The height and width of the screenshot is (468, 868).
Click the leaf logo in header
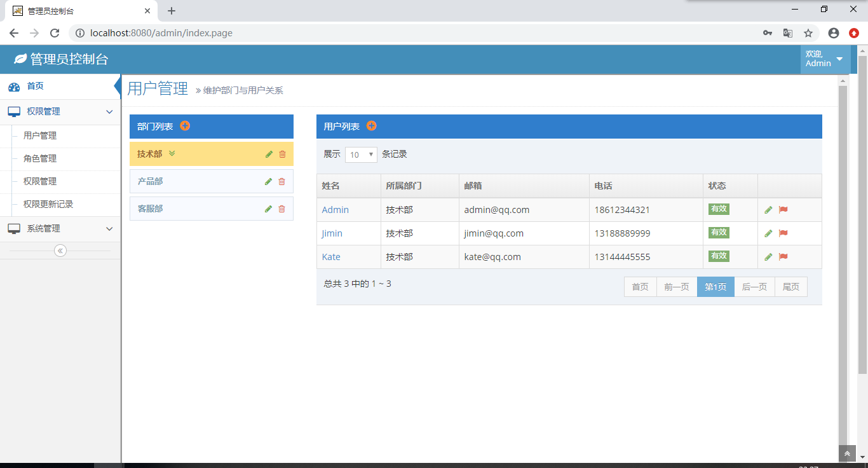20,59
